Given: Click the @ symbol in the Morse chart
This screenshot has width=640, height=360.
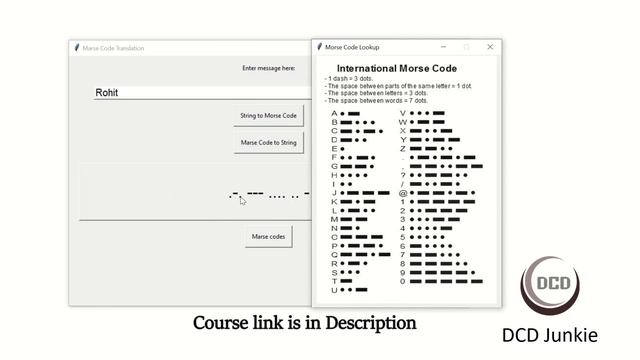Looking at the screenshot, I should point(403,193).
